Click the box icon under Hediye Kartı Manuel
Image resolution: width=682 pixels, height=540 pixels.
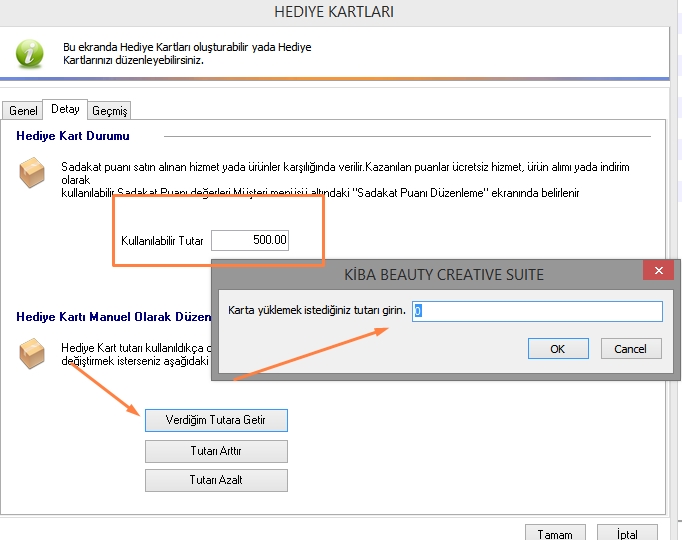point(32,353)
